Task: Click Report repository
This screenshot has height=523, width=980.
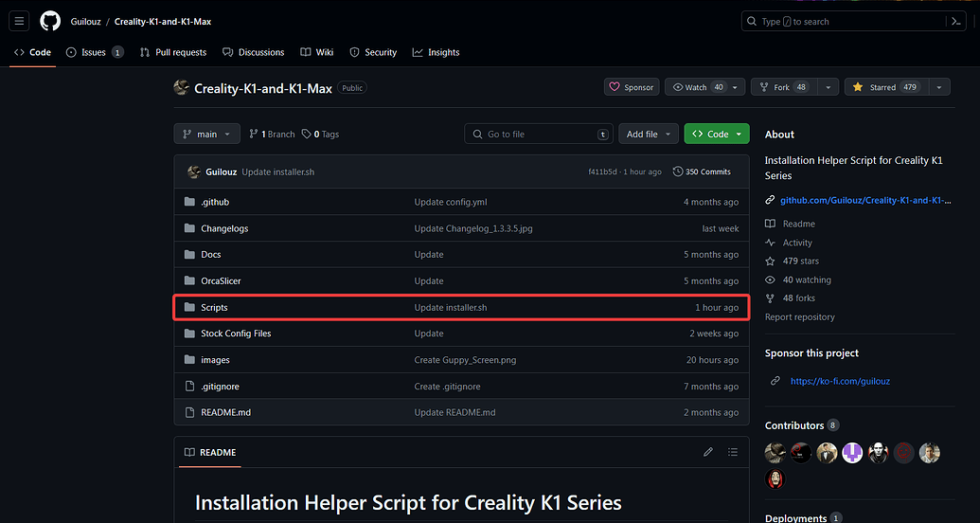Action: (x=800, y=316)
